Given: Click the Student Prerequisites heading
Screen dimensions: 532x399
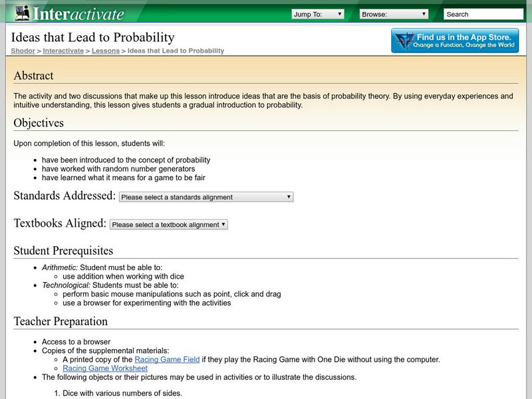Looking at the screenshot, I should pos(63,251).
